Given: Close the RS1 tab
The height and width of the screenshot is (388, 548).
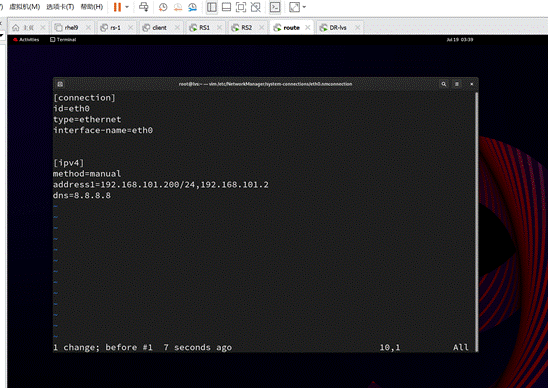Looking at the screenshot, I should click(x=219, y=28).
